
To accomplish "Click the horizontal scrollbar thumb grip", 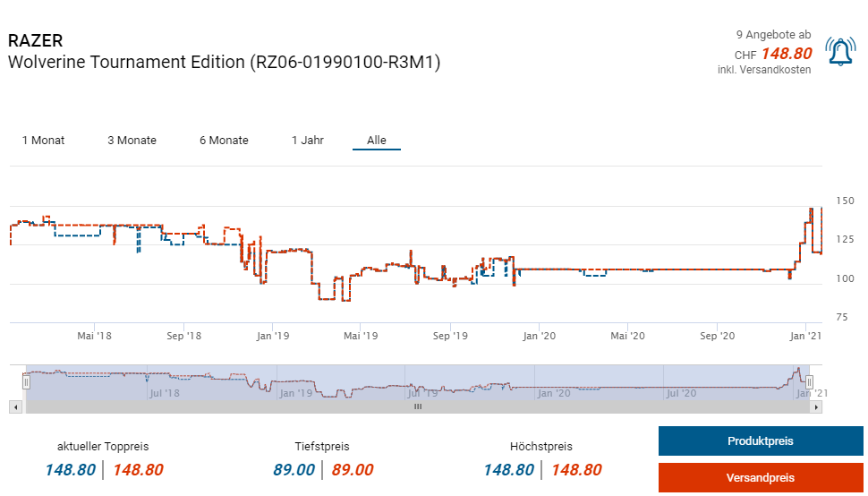I will tap(417, 406).
